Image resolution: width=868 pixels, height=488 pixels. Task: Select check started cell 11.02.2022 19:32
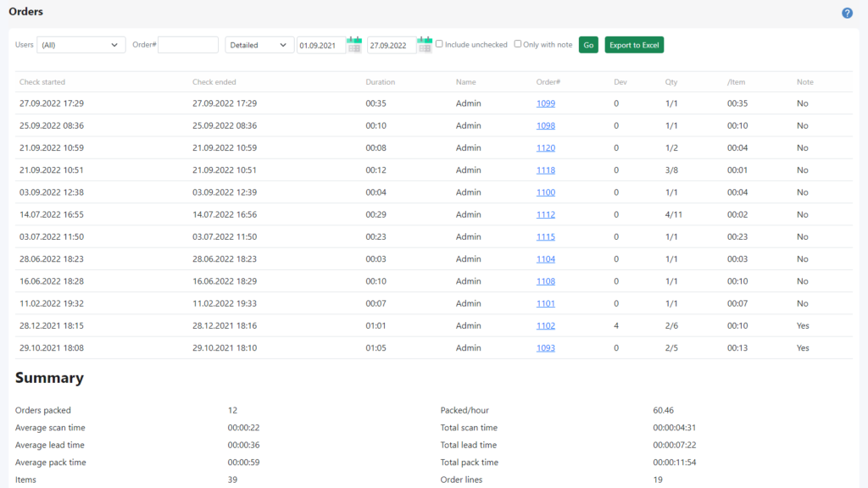coord(52,303)
